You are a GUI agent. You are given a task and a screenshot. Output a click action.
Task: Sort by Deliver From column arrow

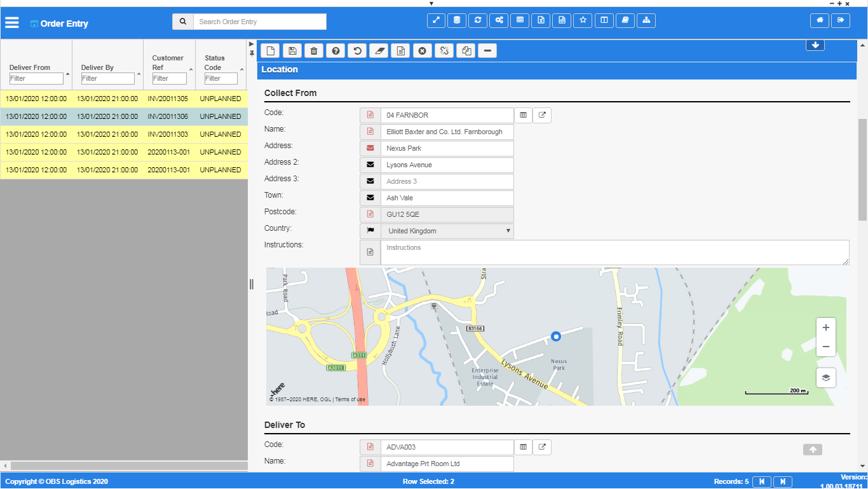pos(68,74)
